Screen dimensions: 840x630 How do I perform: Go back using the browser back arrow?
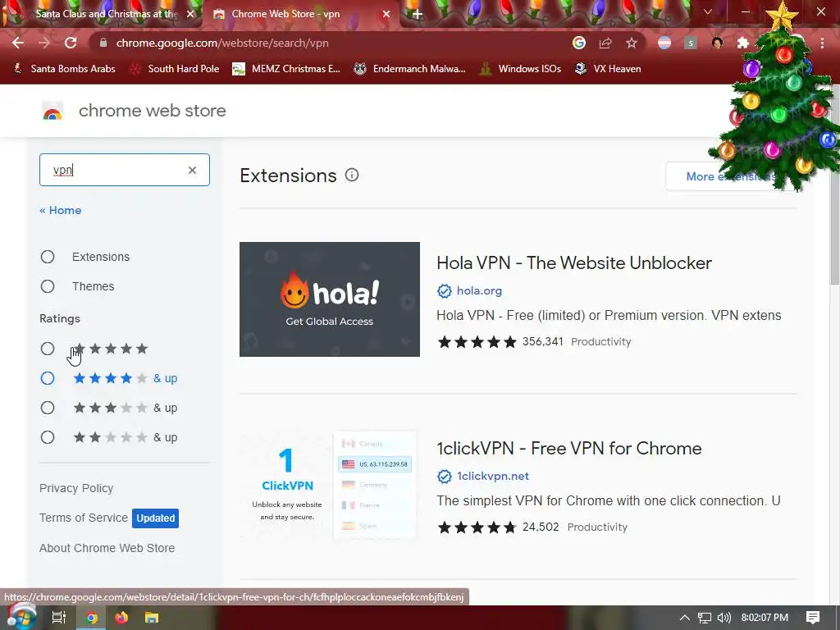click(18, 43)
